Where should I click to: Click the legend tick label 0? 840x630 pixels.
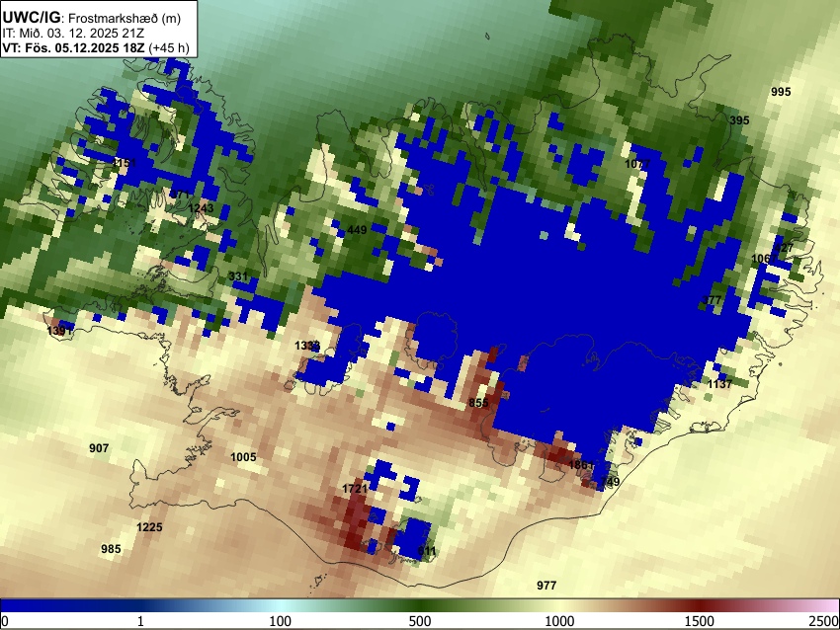pyautogui.click(x=5, y=621)
